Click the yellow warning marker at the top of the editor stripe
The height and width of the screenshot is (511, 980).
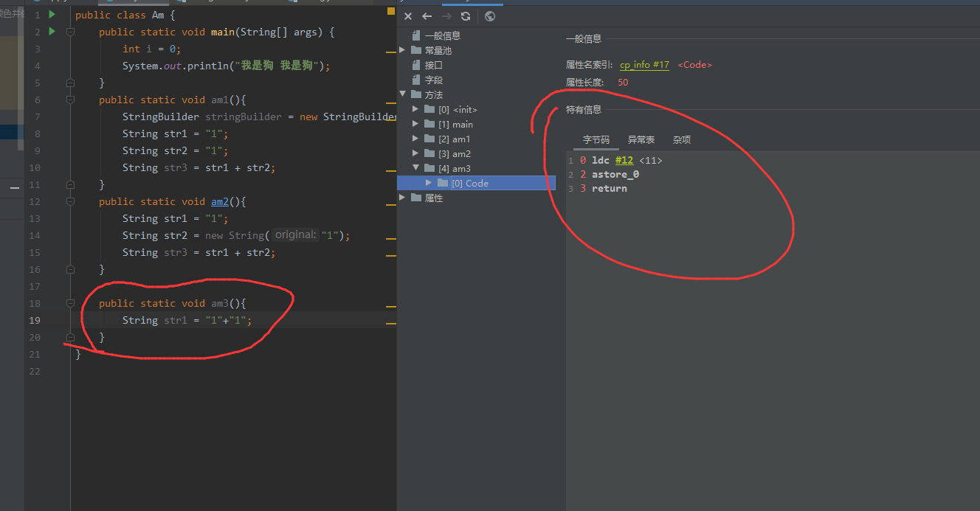click(391, 12)
